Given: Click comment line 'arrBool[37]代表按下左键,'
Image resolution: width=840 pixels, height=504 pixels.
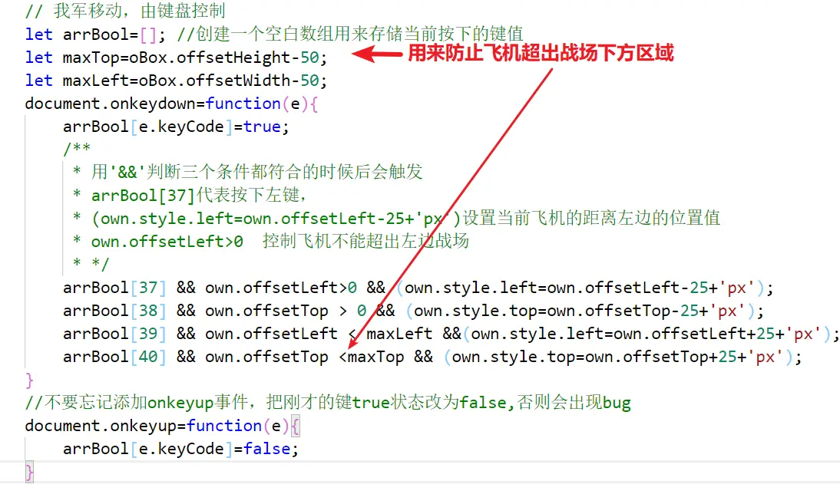Looking at the screenshot, I should [189, 196].
